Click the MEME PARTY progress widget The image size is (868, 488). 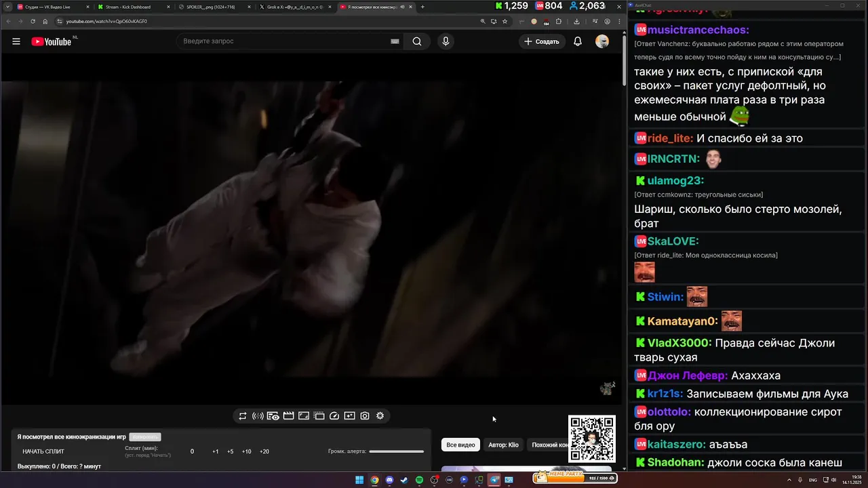click(x=575, y=476)
